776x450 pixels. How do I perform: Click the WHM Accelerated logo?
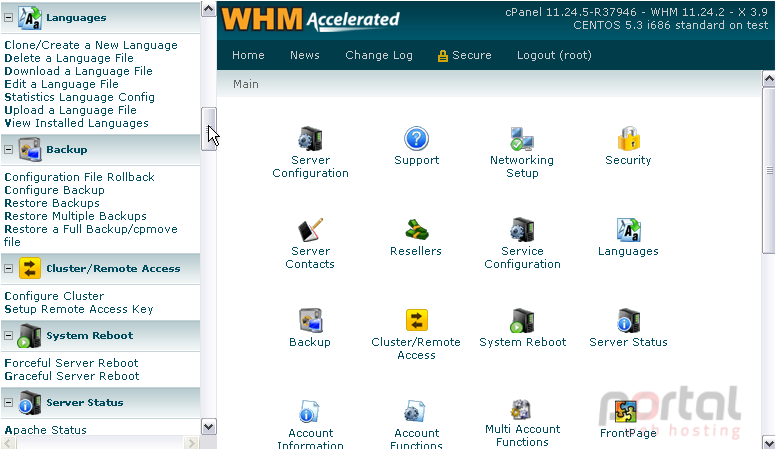pyautogui.click(x=310, y=20)
